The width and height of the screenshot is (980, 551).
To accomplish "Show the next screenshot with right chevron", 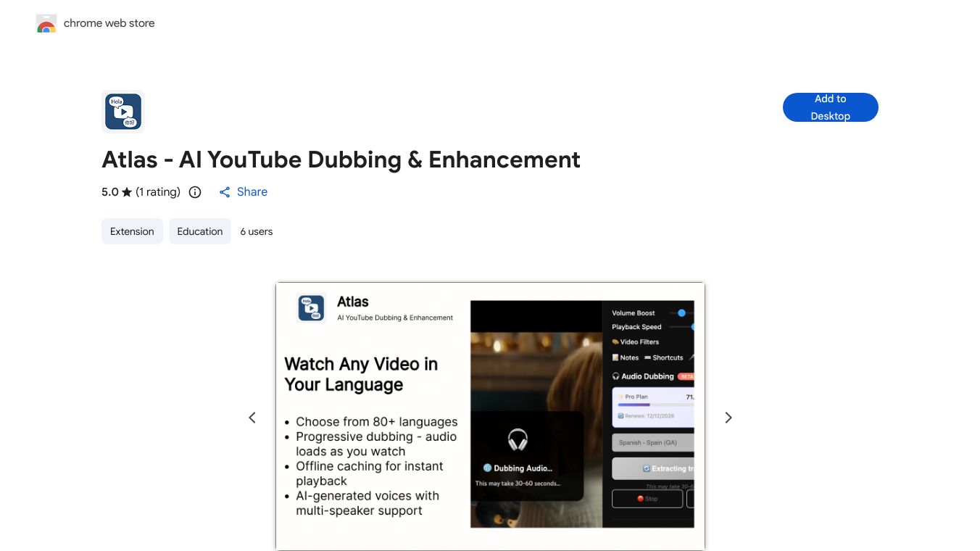I will click(728, 418).
